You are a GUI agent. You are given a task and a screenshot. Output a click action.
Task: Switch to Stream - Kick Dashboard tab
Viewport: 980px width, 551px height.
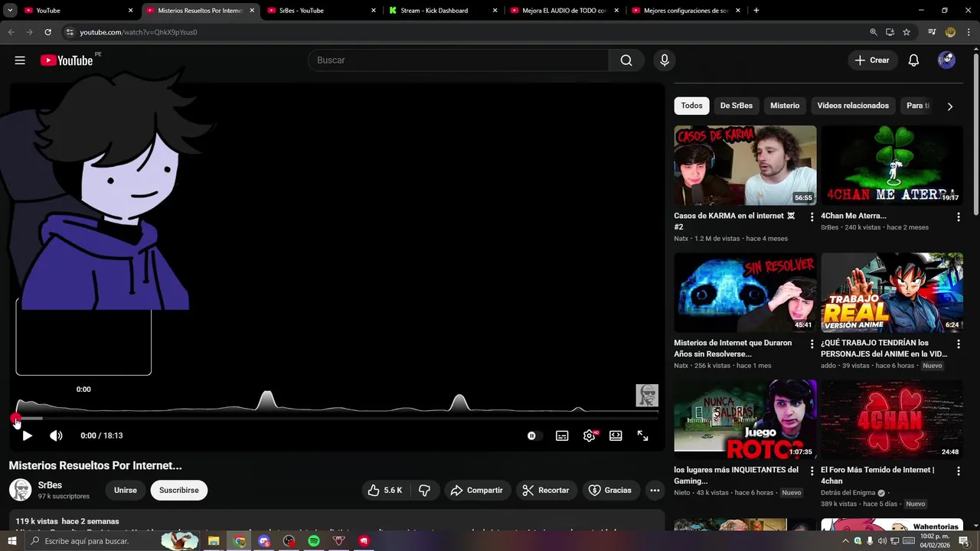pos(444,11)
